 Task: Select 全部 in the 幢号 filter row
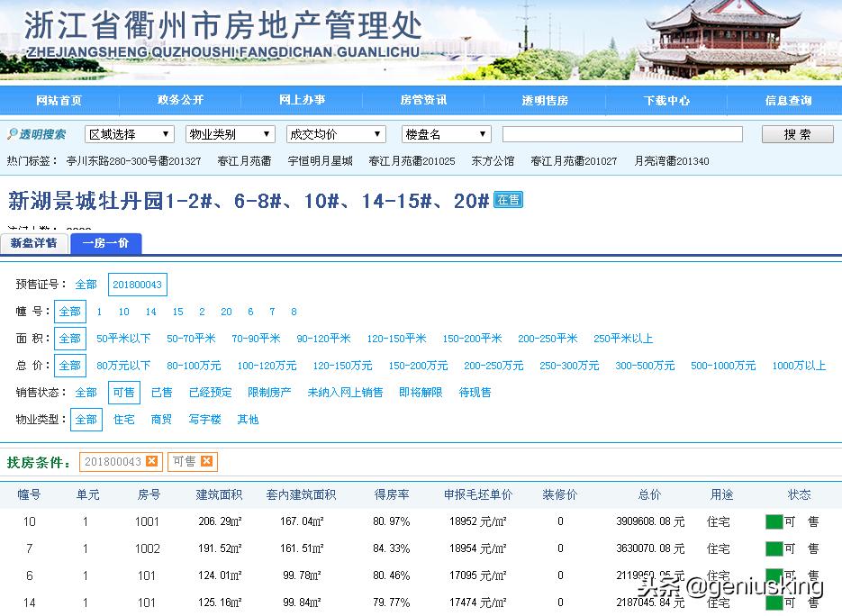coord(69,311)
